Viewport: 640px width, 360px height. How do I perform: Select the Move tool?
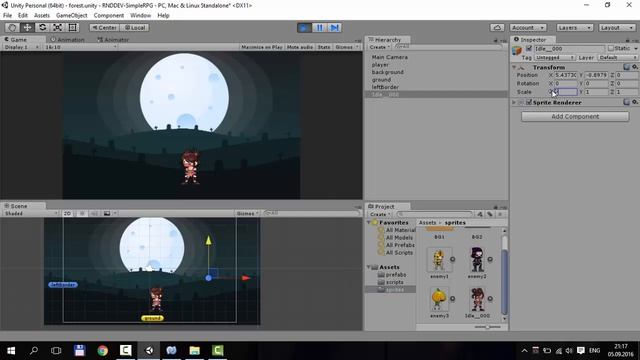point(27,27)
